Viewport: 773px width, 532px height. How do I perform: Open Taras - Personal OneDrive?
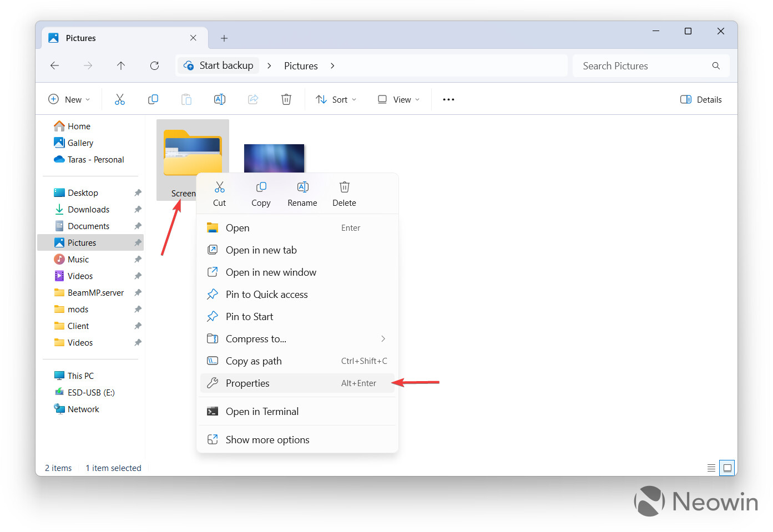[x=89, y=159]
